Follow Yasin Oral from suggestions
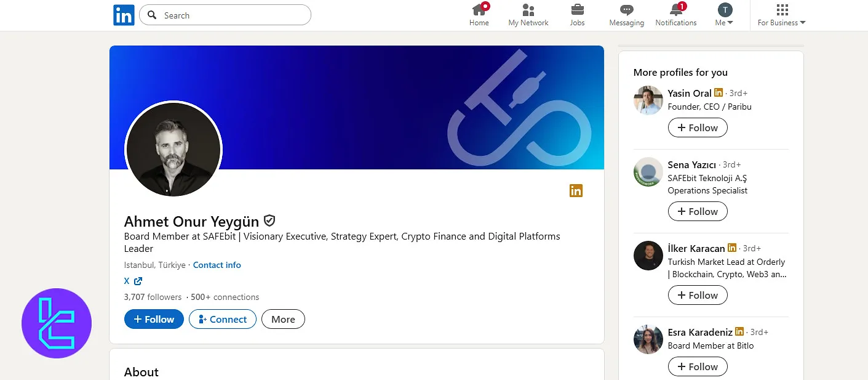 pyautogui.click(x=697, y=127)
